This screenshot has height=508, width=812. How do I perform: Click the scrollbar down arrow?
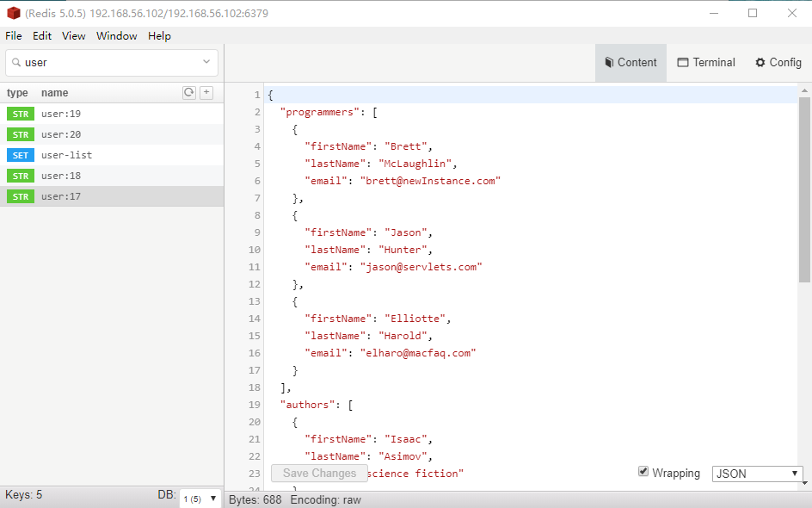click(x=804, y=483)
